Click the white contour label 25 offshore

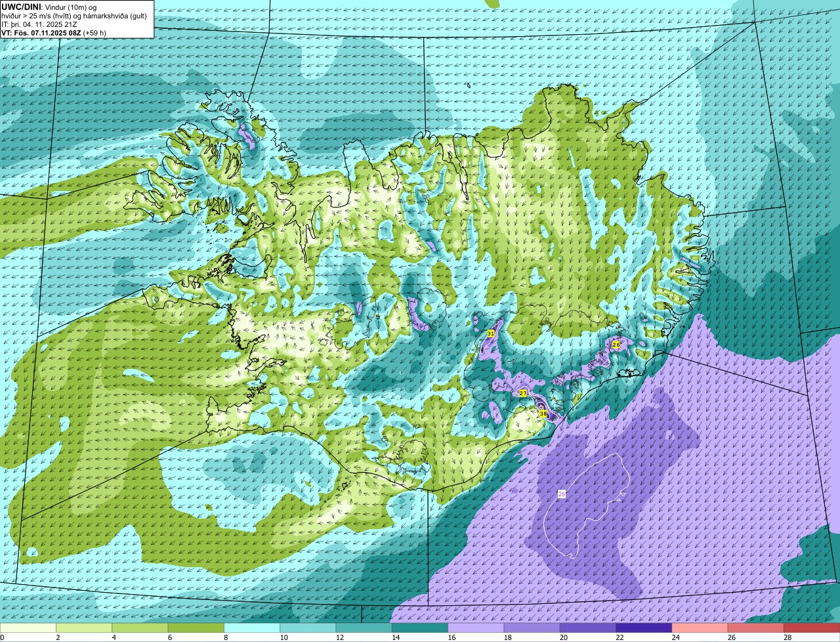pos(562,494)
